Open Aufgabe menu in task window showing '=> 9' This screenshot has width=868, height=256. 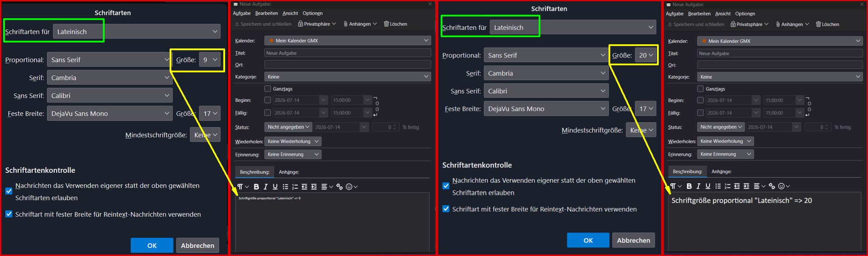pos(242,13)
